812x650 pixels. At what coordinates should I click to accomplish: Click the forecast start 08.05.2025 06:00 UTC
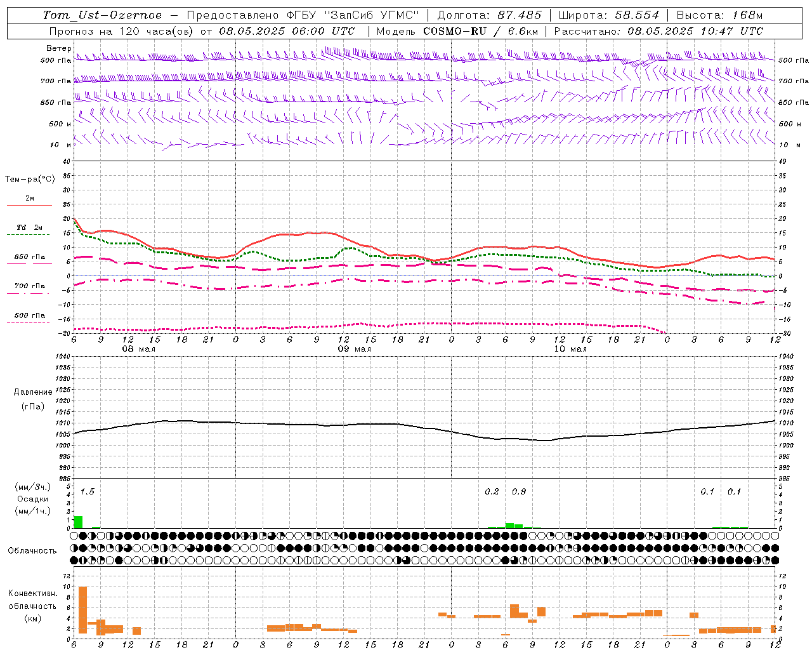click(287, 31)
